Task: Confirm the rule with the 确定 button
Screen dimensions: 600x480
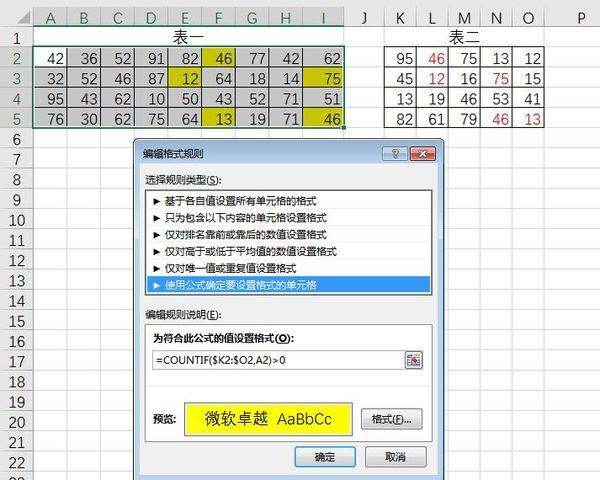Action: 325,457
